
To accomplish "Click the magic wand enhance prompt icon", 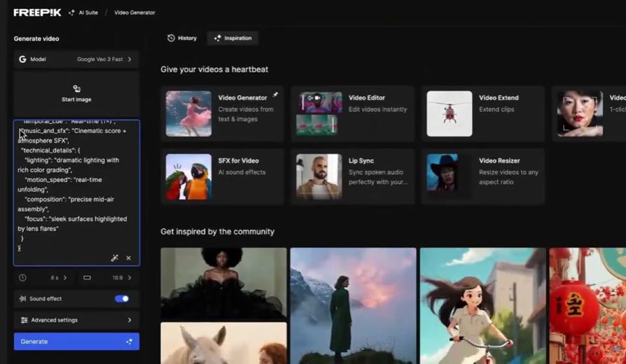I will click(115, 258).
